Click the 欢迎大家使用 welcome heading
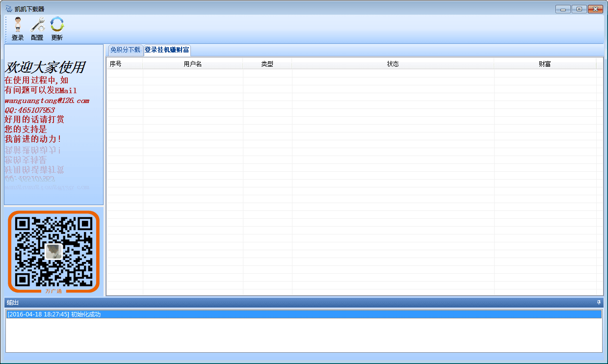 pos(45,67)
